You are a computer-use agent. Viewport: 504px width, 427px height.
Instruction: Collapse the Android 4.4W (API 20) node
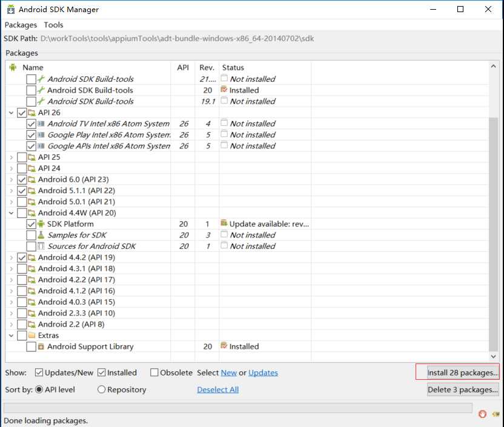click(x=12, y=213)
